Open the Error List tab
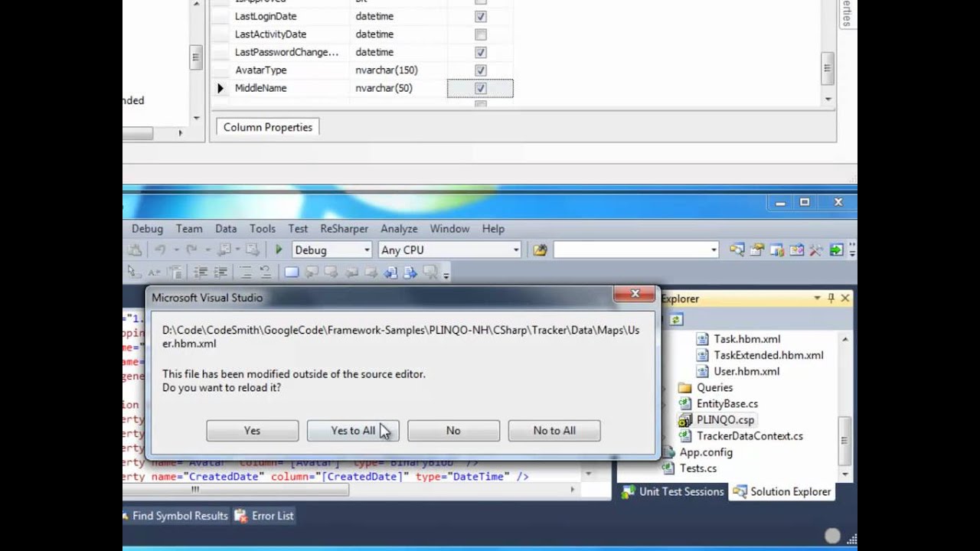This screenshot has width=980, height=551. (264, 516)
